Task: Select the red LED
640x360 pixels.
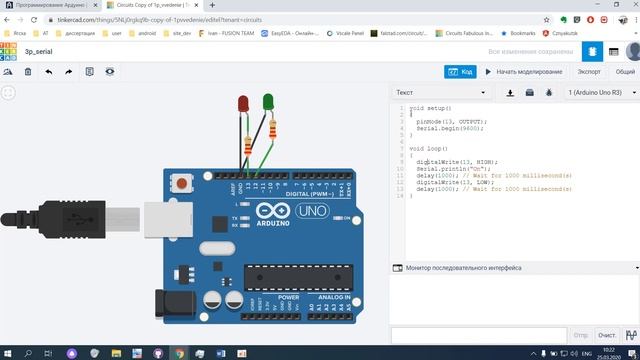Action: tap(243, 104)
